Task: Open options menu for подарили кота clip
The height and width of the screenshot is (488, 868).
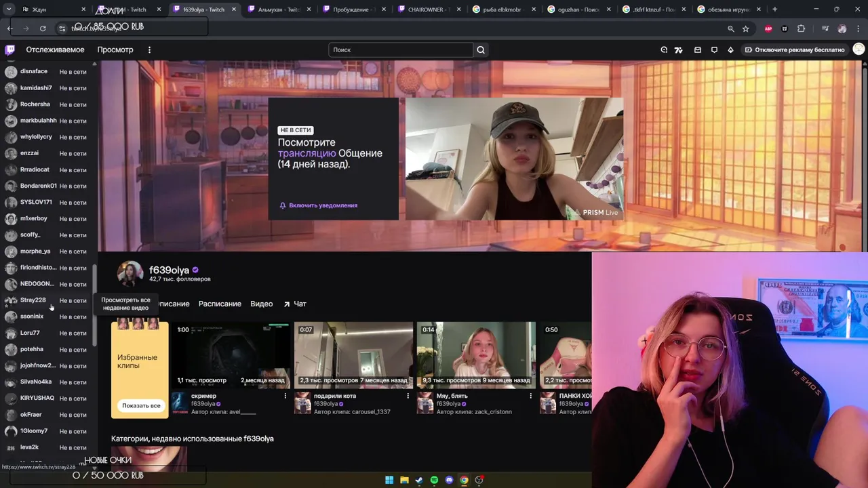Action: pos(408,396)
